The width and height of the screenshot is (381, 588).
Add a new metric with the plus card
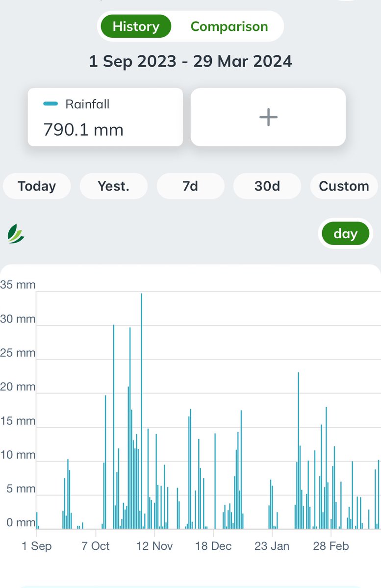(268, 117)
